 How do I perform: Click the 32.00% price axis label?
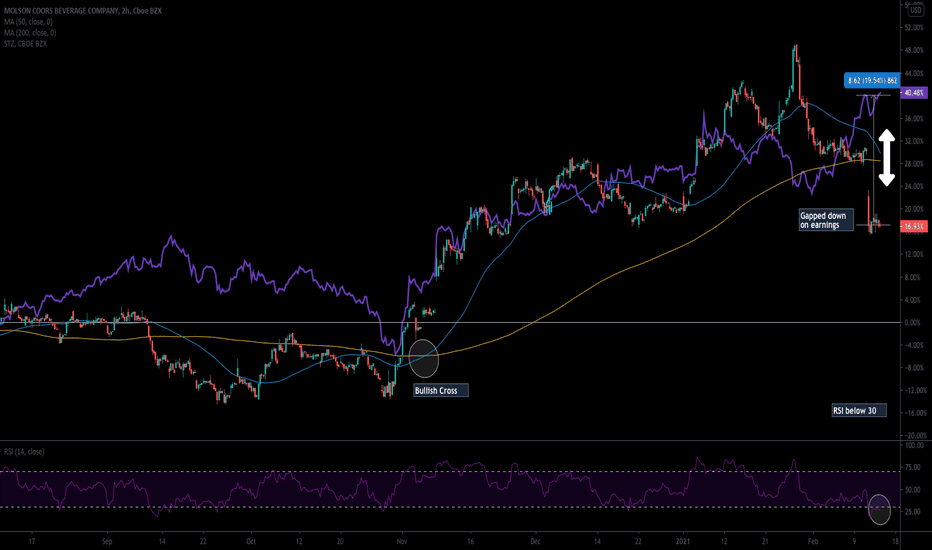tap(914, 142)
